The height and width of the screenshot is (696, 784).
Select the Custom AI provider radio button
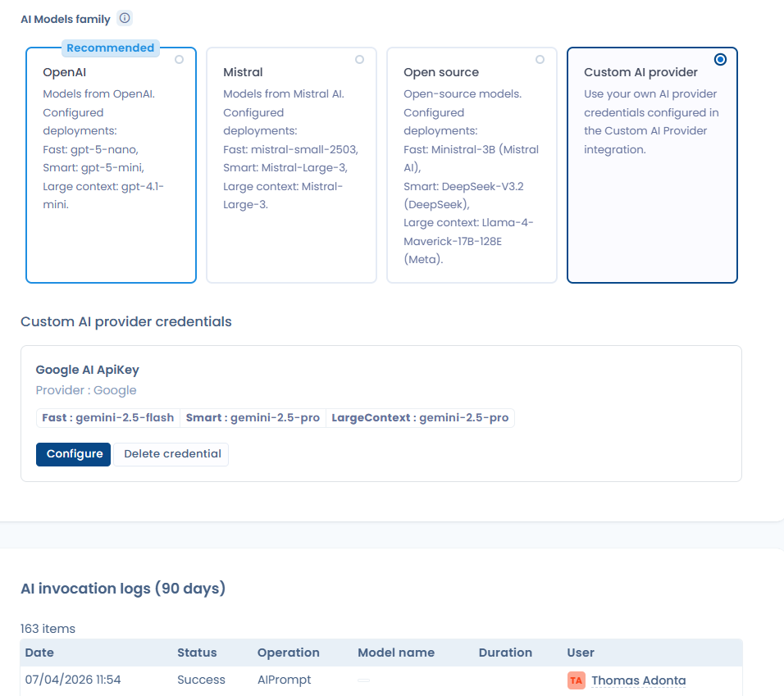720,60
